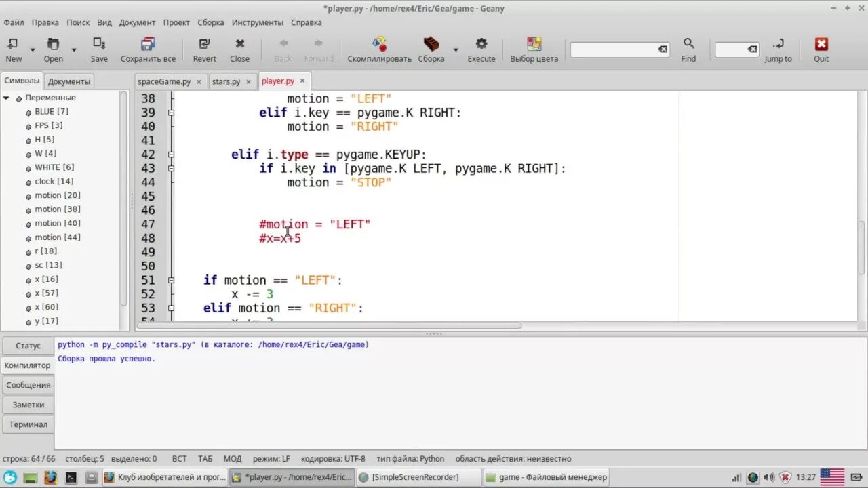868x488 pixels.
Task: Open the Сборка menu
Action: click(211, 22)
